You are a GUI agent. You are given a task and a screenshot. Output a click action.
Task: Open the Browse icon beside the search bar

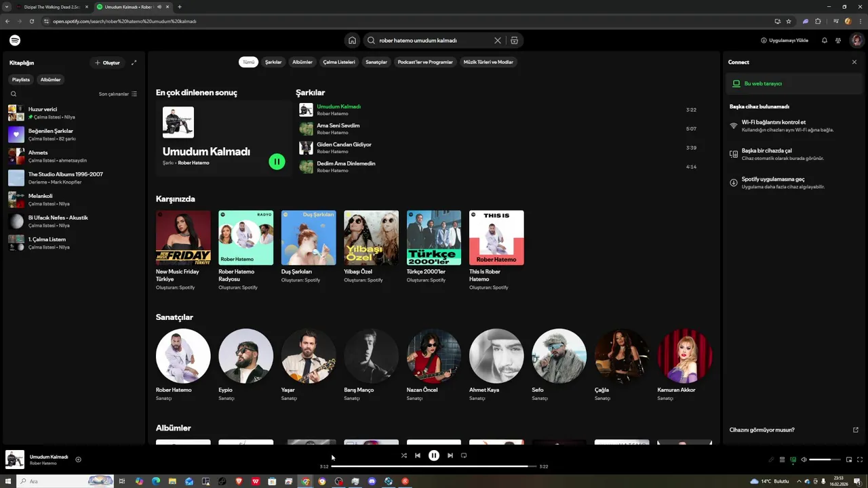(x=514, y=41)
